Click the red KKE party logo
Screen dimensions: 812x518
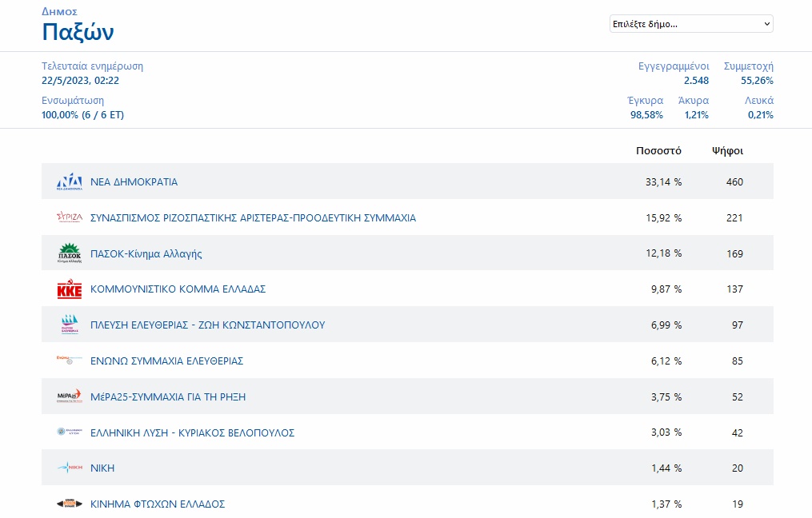pyautogui.click(x=70, y=289)
